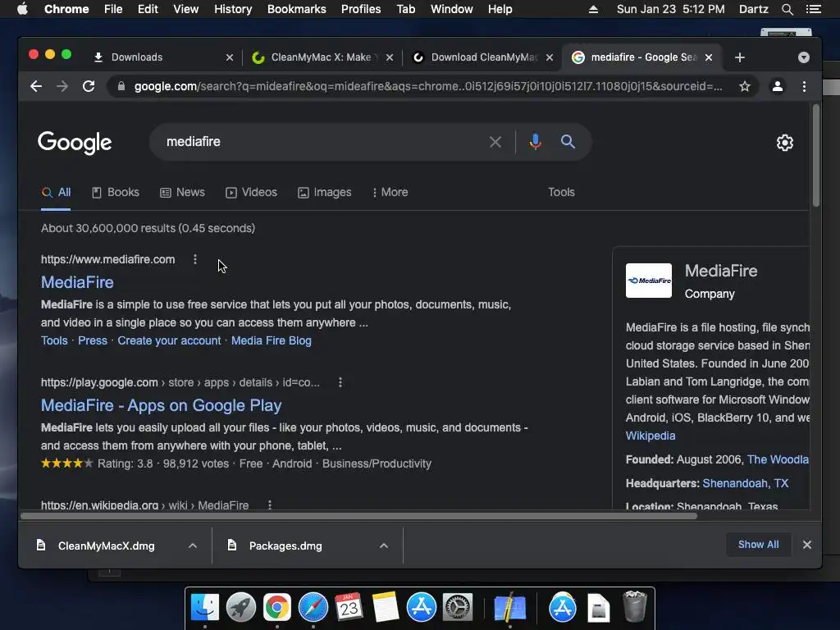
Task: Switch to Download CleanMyMac tab
Action: (x=484, y=57)
